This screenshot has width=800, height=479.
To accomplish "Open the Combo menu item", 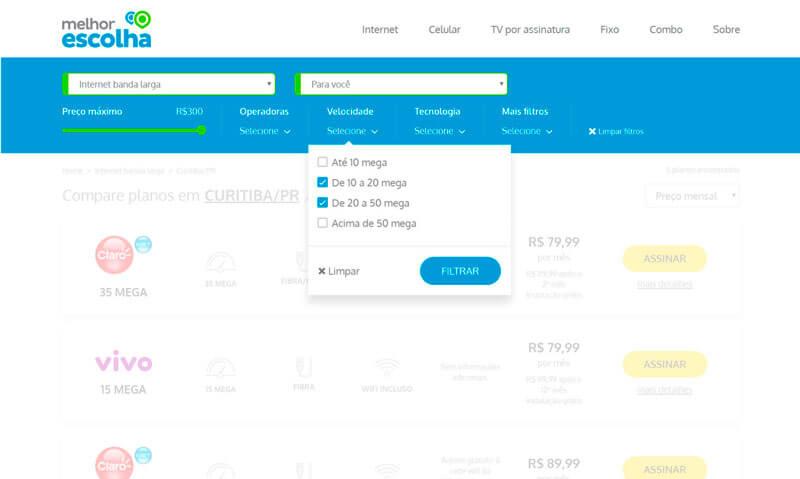I will click(x=666, y=30).
